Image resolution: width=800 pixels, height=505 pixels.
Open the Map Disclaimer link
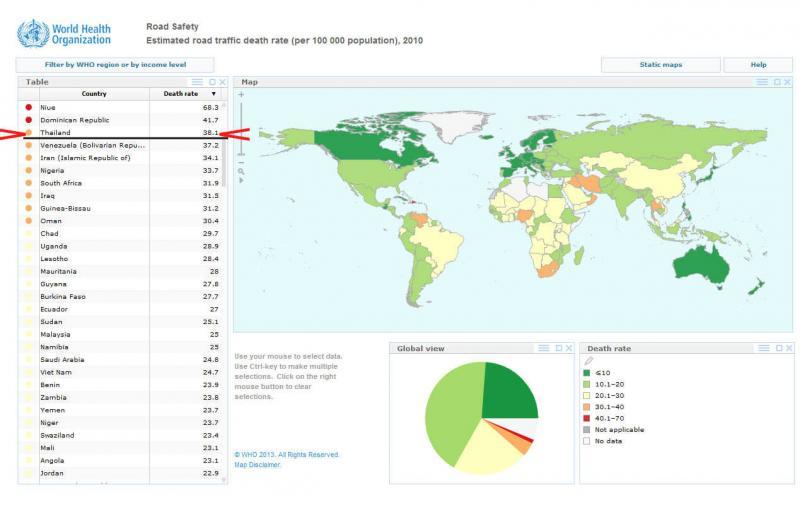click(x=257, y=465)
